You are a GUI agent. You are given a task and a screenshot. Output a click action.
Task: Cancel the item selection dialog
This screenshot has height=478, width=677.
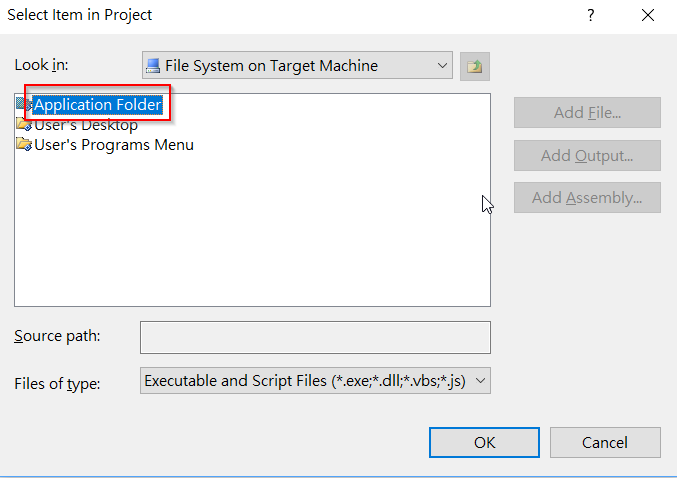click(x=605, y=443)
